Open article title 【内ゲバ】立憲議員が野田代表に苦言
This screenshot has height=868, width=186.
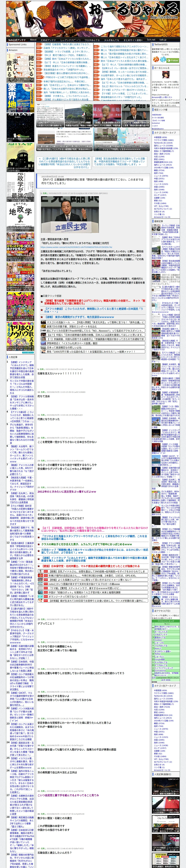(x=92, y=181)
